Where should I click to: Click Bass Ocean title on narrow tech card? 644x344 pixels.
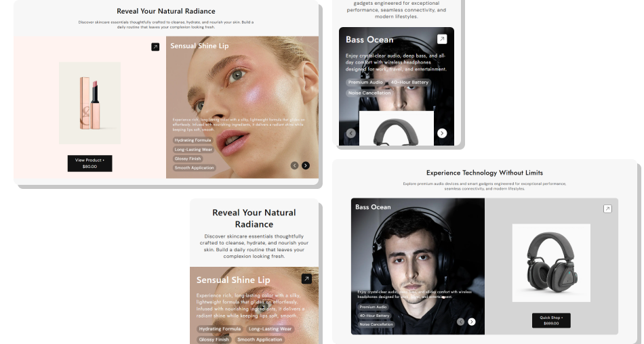[x=369, y=40]
